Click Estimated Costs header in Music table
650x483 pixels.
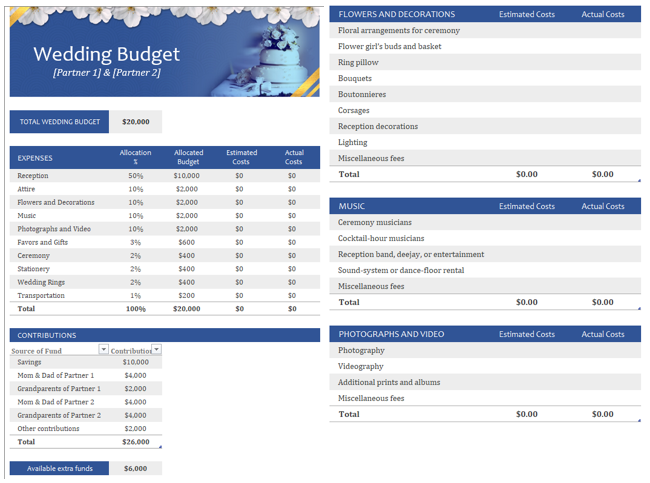click(x=526, y=206)
